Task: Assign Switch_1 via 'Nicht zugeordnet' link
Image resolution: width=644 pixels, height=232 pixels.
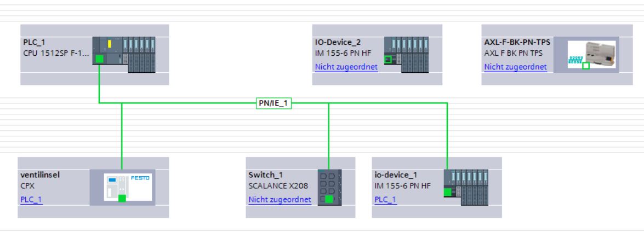Action: click(280, 199)
